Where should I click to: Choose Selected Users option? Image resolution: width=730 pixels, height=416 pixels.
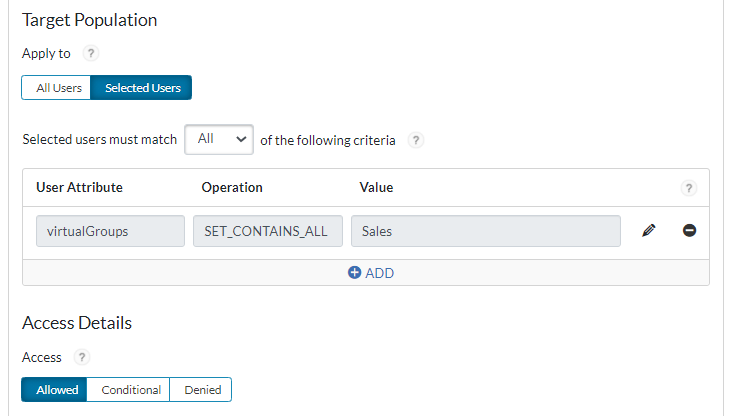pos(142,88)
